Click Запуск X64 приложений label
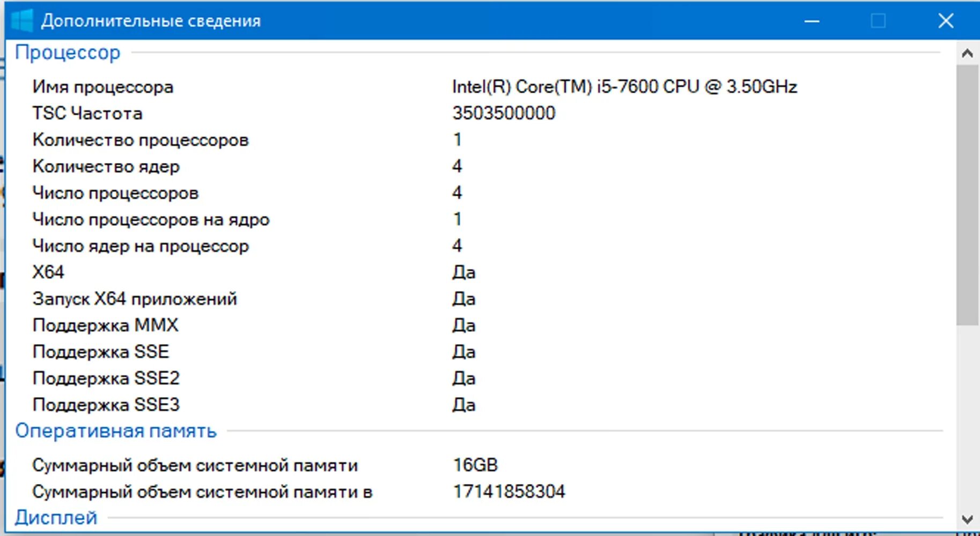 [135, 299]
